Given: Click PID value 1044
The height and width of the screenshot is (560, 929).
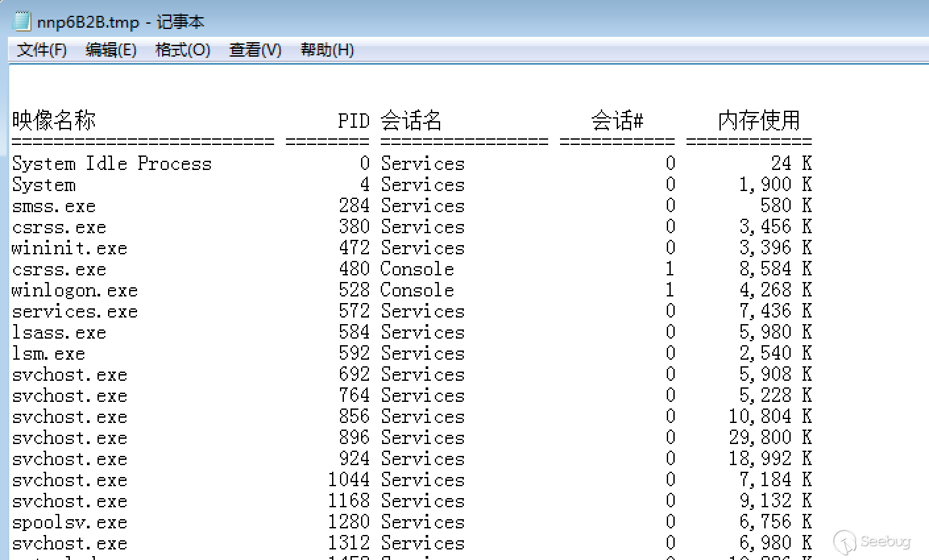Looking at the screenshot, I should pos(349,480).
